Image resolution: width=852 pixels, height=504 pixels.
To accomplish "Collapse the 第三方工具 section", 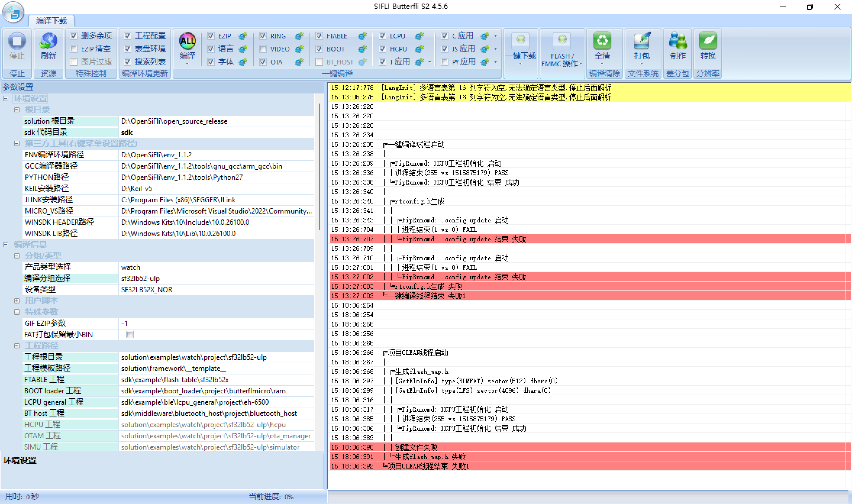I will tap(17, 143).
